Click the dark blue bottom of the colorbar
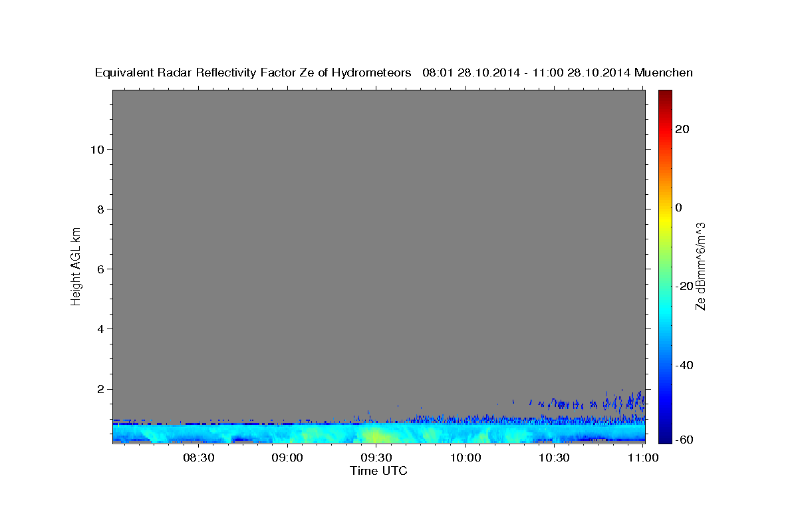Viewport: 798px width, 532px height. click(x=664, y=438)
